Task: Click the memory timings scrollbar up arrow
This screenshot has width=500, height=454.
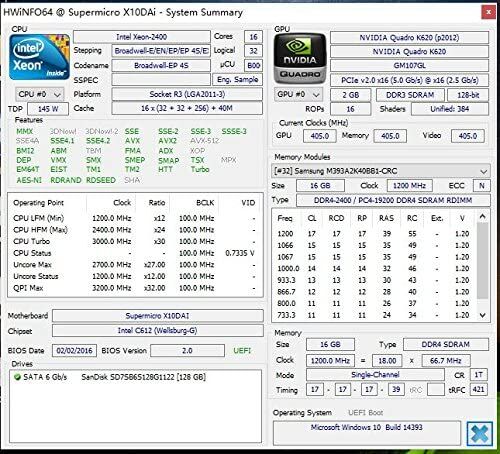Action: click(482, 216)
